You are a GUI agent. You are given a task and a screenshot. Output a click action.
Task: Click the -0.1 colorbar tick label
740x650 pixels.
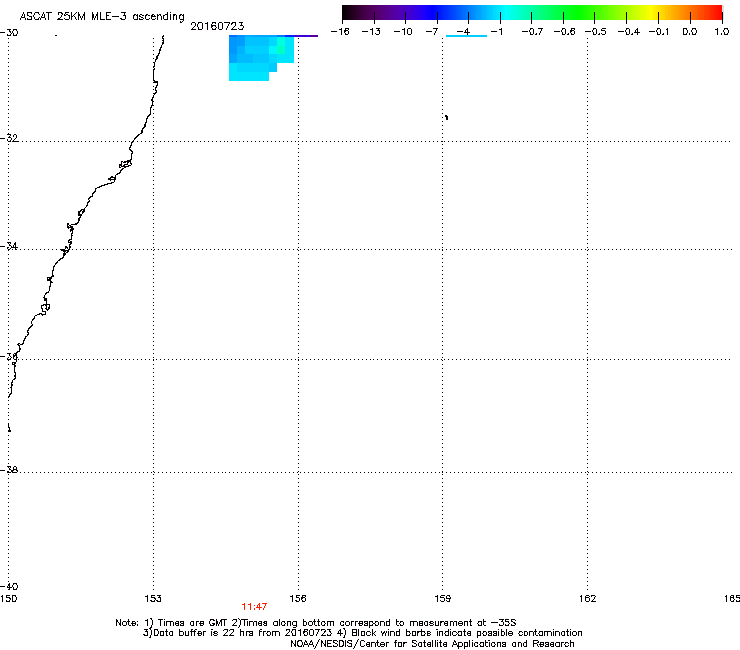659,32
